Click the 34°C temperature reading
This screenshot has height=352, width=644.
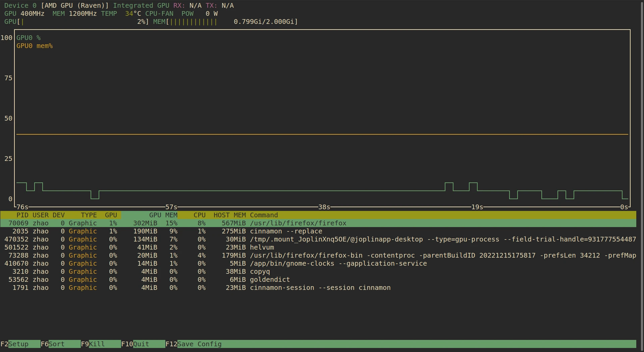(x=133, y=13)
